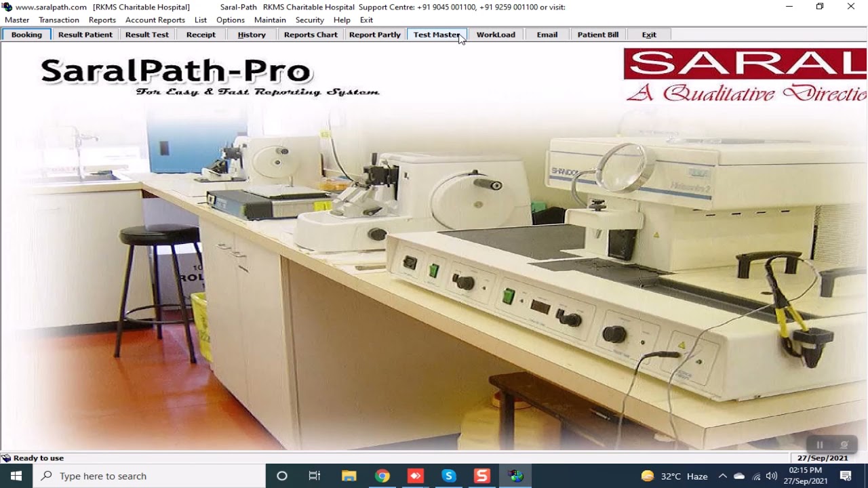Click the overlay icon right of pause
Screen dimensions: 868x488
point(844,445)
